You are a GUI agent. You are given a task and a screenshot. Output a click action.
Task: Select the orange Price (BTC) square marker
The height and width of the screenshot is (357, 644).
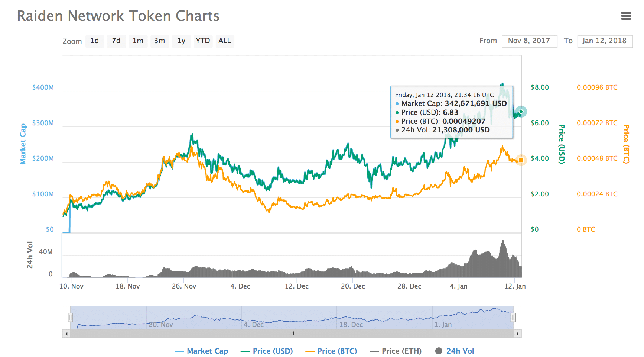click(x=521, y=160)
